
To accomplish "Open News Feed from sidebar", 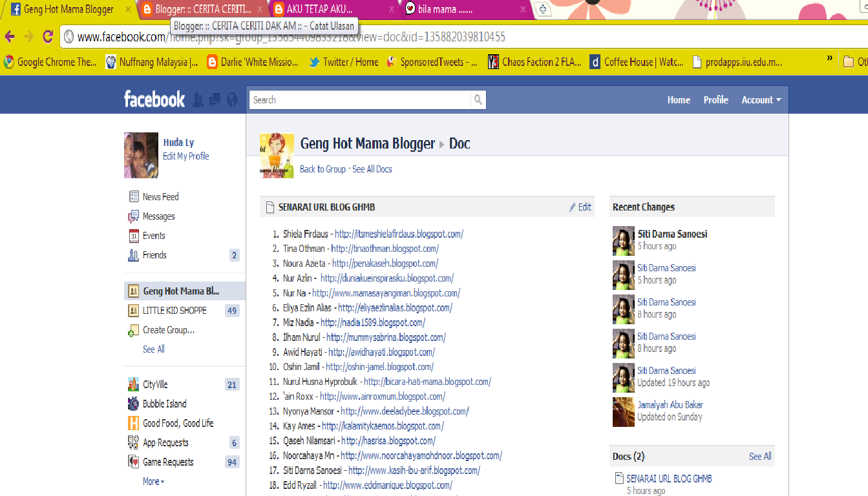I will pyautogui.click(x=160, y=196).
